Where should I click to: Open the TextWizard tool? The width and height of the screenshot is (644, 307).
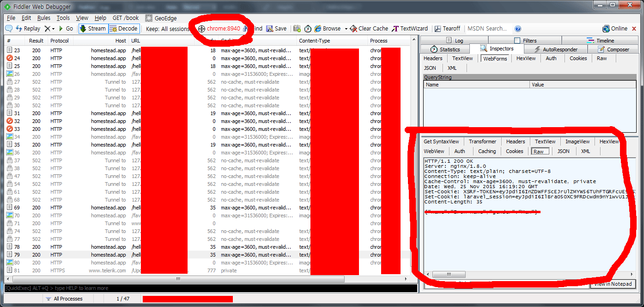coord(410,29)
